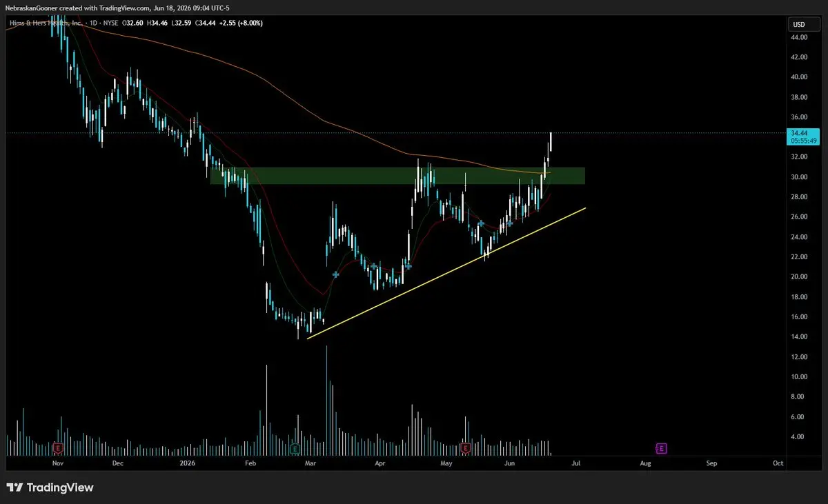This screenshot has height=504, width=828.
Task: Click the 8.00 price axis label
Action: [x=799, y=397]
